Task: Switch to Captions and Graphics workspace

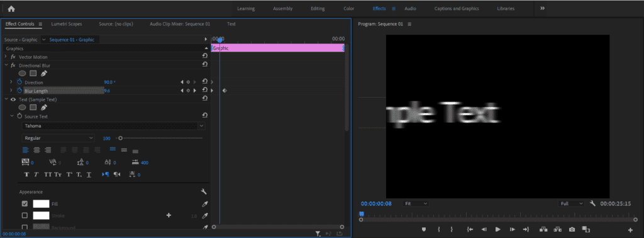Action: click(x=457, y=9)
